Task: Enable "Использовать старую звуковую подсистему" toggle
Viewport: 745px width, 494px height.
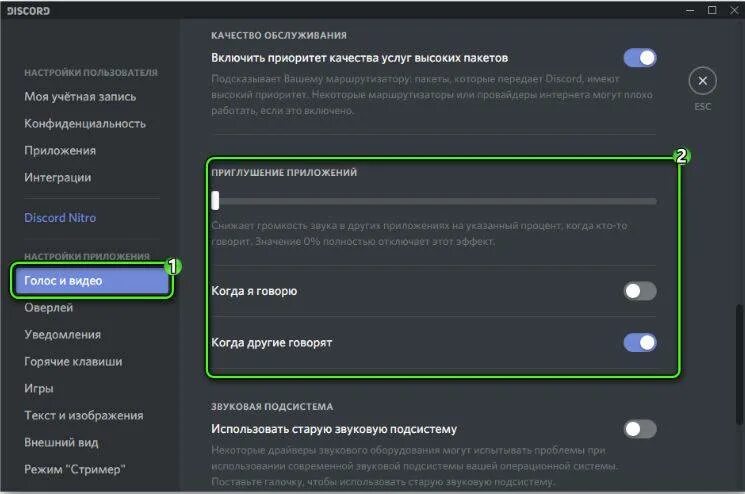Action: (640, 429)
